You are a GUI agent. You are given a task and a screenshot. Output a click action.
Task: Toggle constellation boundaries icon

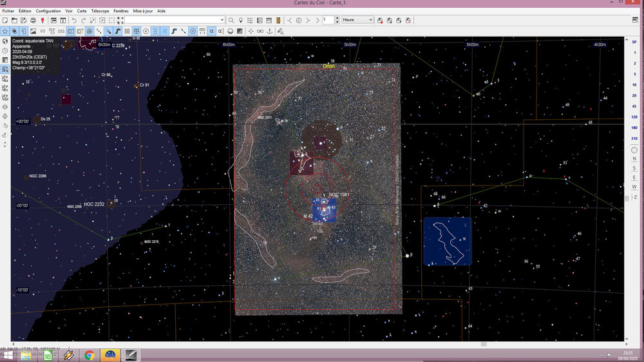point(165,31)
